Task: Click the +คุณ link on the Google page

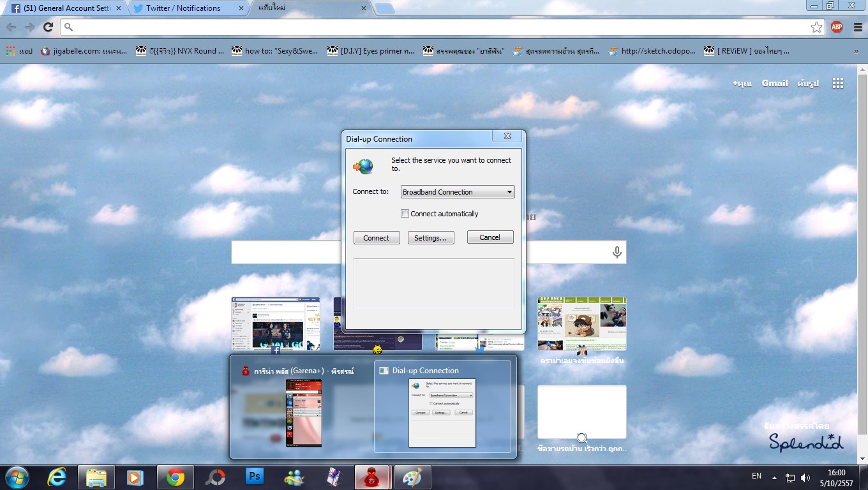Action: click(x=742, y=83)
